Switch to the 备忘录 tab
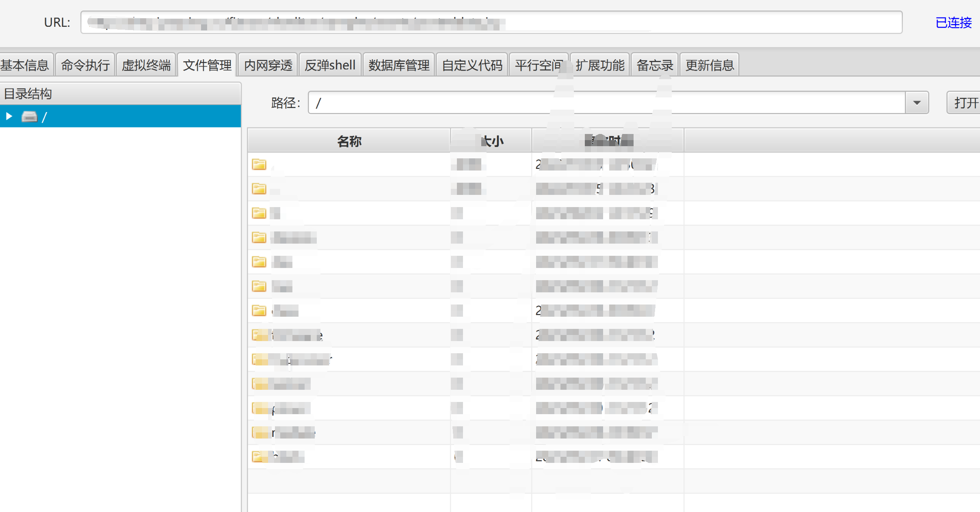 655,65
